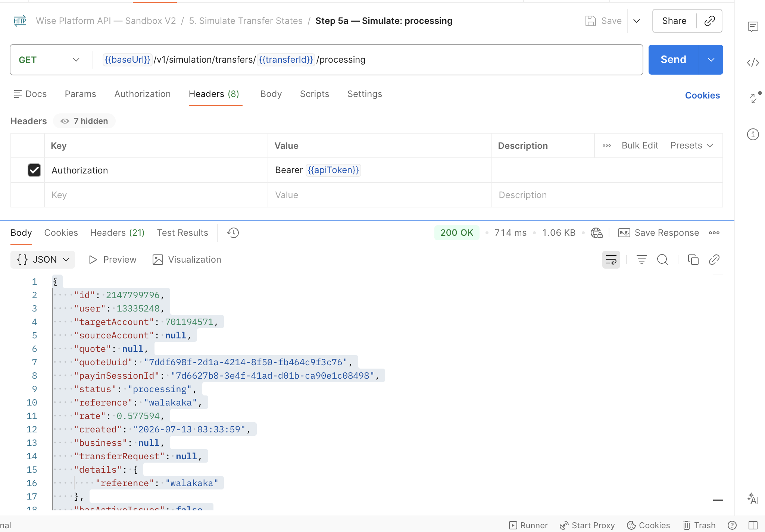Switch to the Params tab

80,94
